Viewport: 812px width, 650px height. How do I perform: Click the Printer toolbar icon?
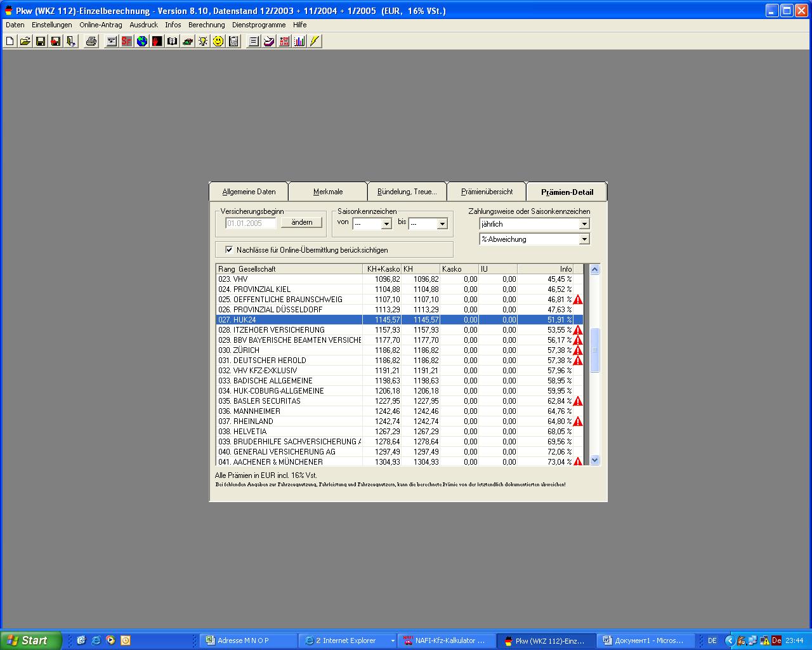coord(91,41)
